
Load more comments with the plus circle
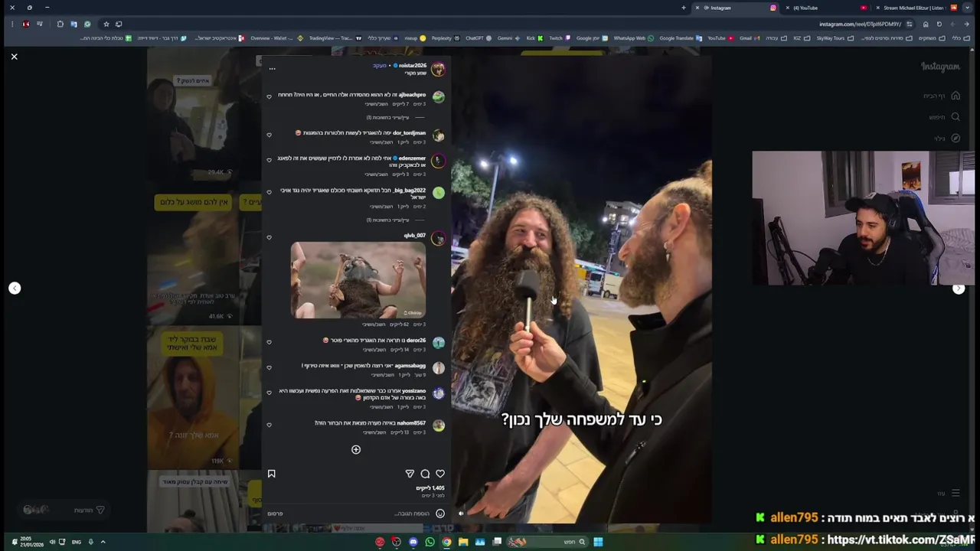click(356, 449)
